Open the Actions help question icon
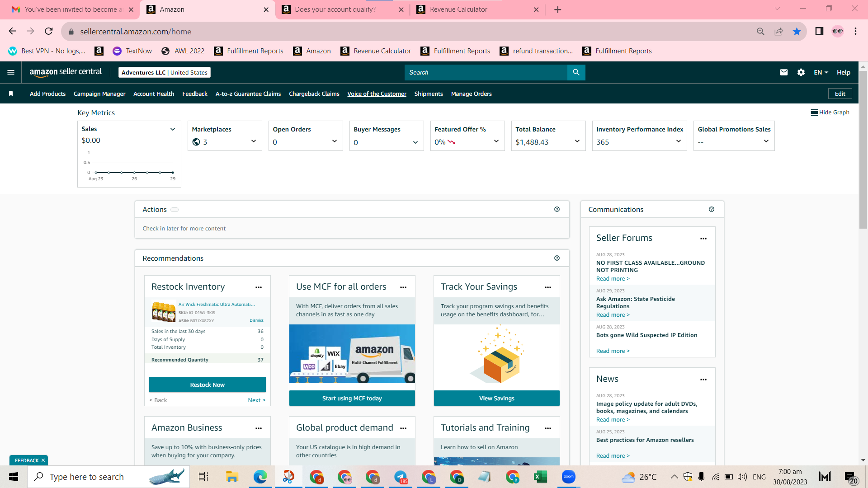This screenshot has height=488, width=868. [557, 209]
